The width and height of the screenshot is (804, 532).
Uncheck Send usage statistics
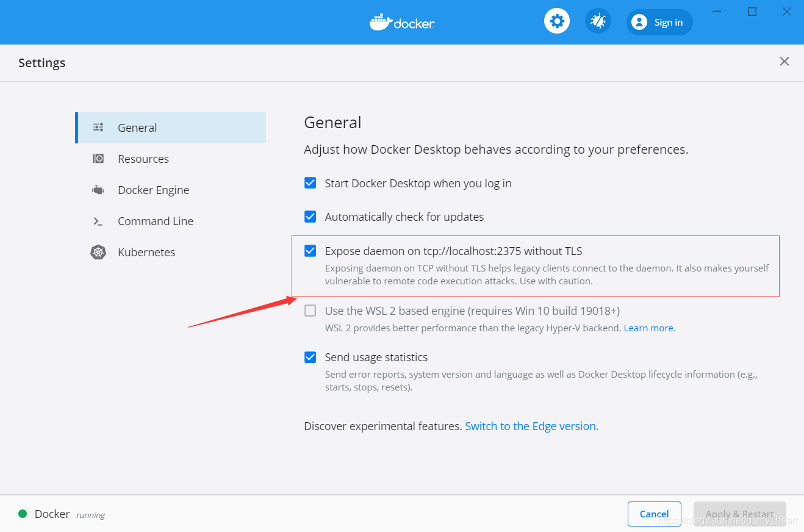[310, 357]
